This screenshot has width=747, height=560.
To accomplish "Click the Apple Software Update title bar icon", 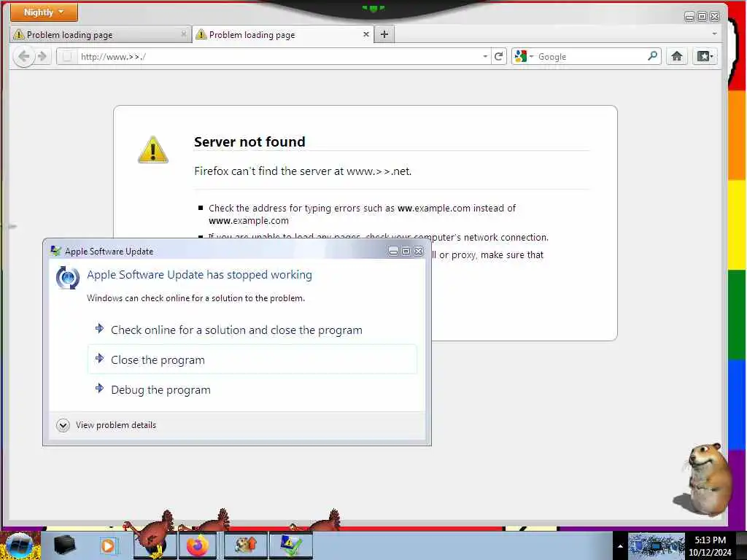I will (x=55, y=251).
